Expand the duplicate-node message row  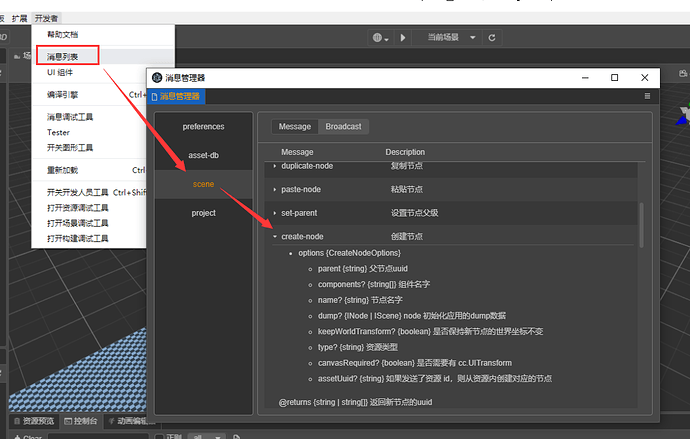[x=275, y=166]
